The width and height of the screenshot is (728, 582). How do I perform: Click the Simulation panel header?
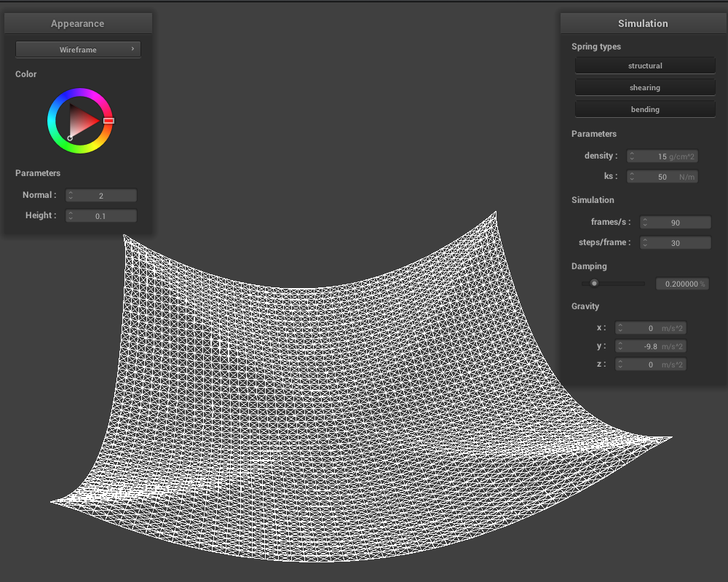(x=644, y=23)
